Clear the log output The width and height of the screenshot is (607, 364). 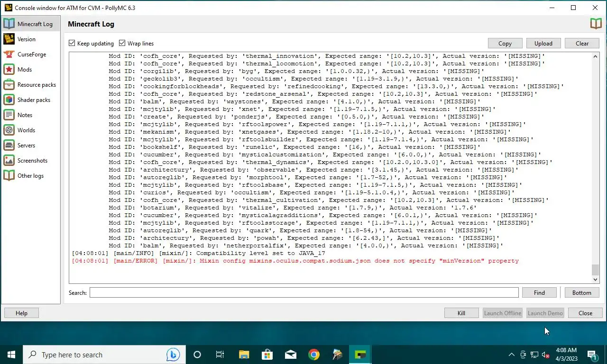pyautogui.click(x=582, y=43)
